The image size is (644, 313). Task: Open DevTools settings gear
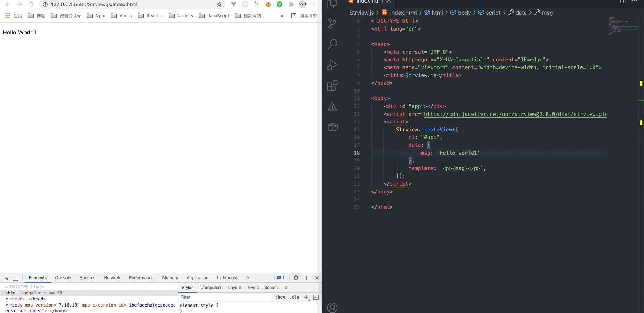click(x=296, y=278)
